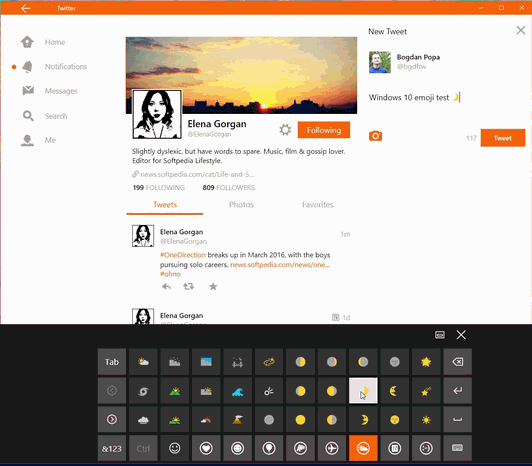Attach a photo with the camera icon

click(376, 136)
